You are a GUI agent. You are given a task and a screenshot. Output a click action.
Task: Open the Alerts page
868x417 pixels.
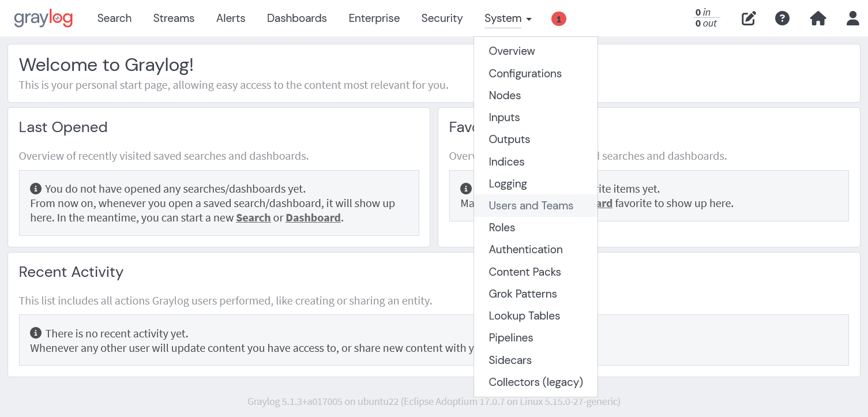click(x=231, y=18)
